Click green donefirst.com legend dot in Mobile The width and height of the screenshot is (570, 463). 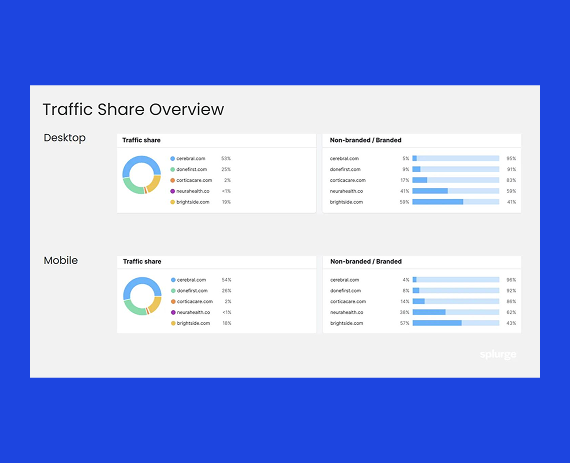click(x=173, y=291)
